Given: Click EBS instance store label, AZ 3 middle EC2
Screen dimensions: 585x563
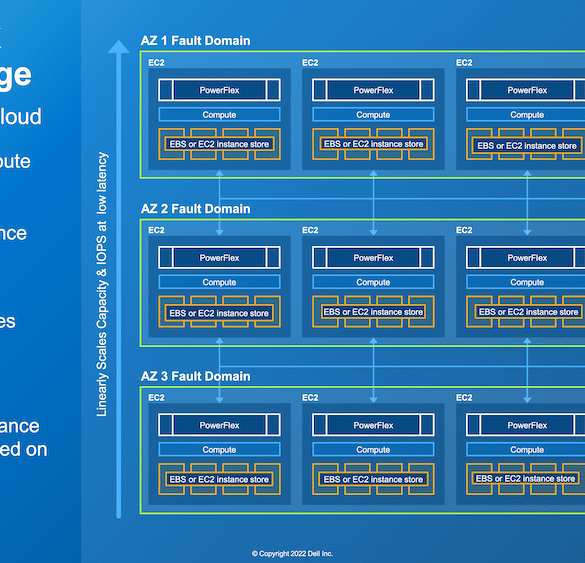Looking at the screenshot, I should click(373, 479).
